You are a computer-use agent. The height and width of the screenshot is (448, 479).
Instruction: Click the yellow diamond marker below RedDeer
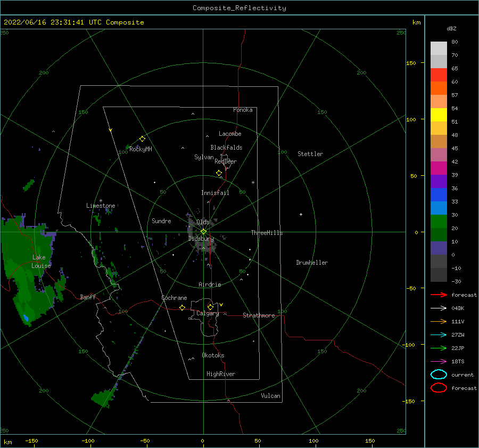click(219, 173)
